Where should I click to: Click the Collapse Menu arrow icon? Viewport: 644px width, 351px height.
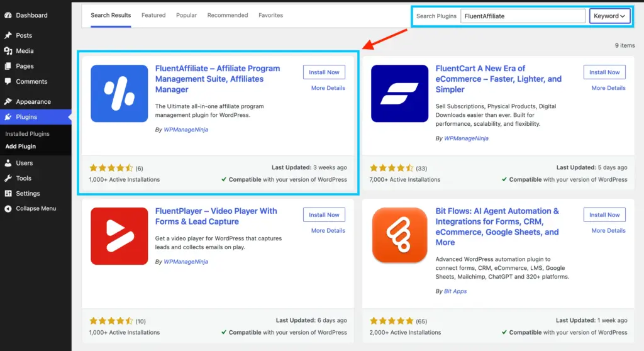pos(8,209)
